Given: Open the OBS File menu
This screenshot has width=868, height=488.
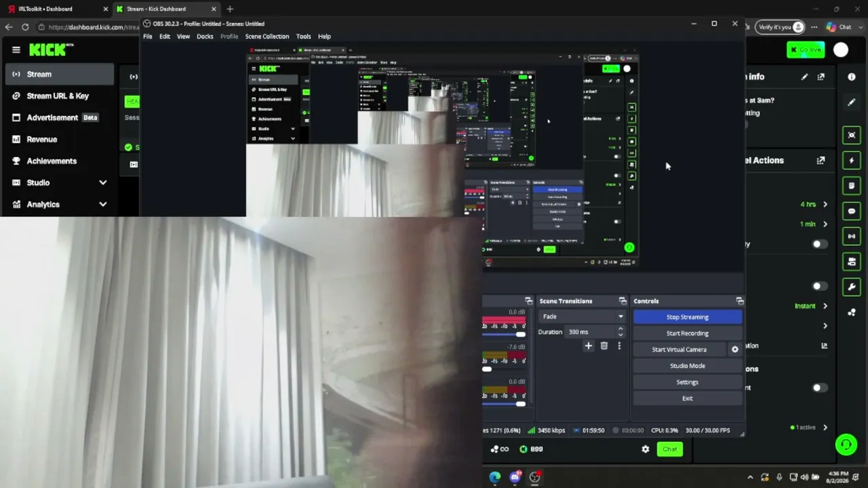Looking at the screenshot, I should click(148, 37).
